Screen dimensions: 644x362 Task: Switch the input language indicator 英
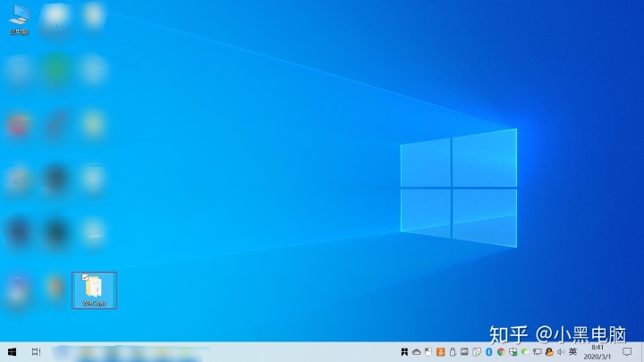click(x=573, y=352)
